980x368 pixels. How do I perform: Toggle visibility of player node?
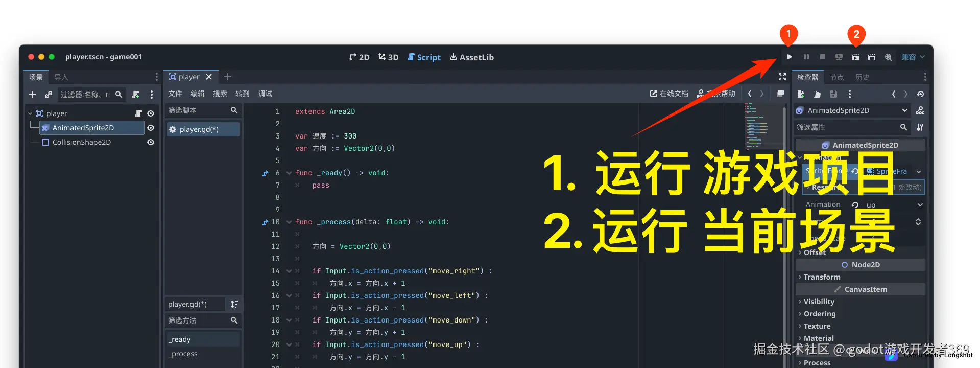[151, 113]
